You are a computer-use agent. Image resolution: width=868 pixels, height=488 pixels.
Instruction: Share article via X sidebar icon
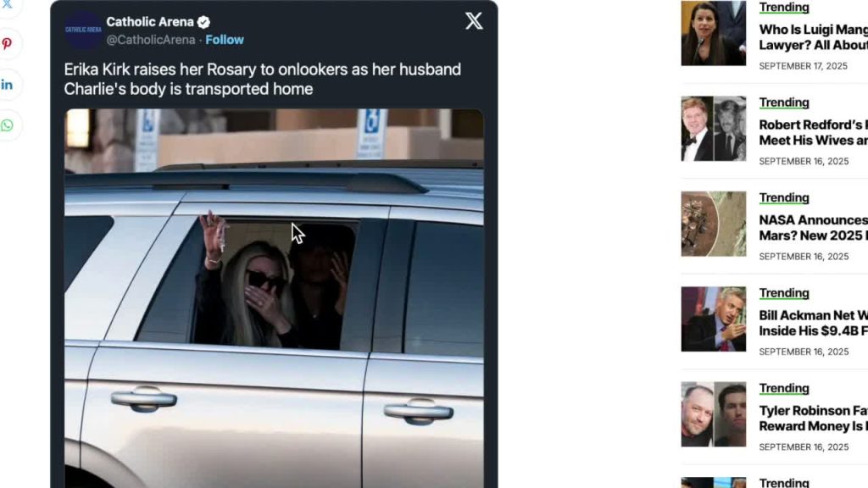(7, 4)
